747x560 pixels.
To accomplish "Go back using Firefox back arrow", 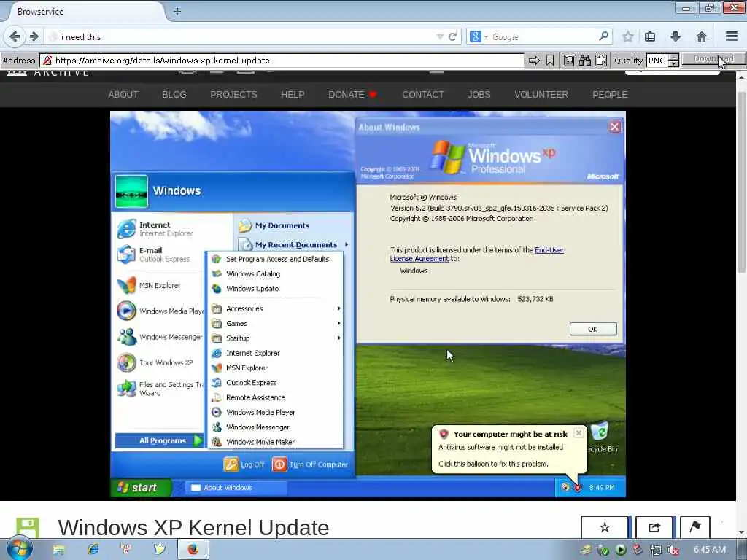I will click(15, 36).
